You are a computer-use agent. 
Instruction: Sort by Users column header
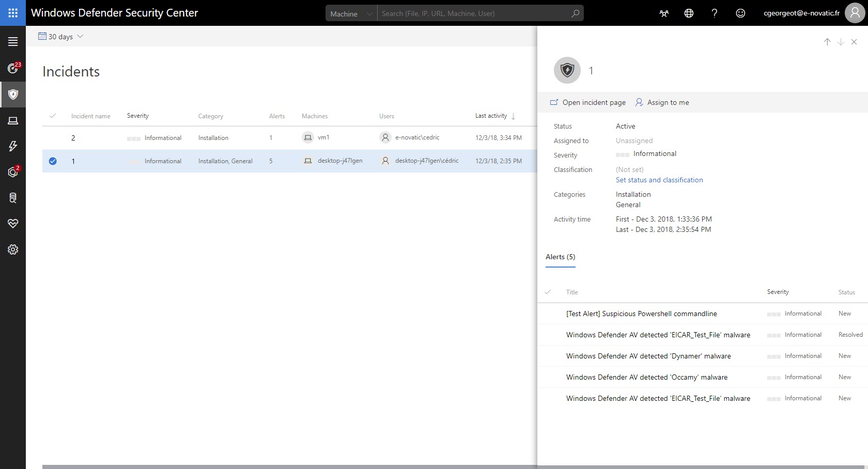click(386, 116)
